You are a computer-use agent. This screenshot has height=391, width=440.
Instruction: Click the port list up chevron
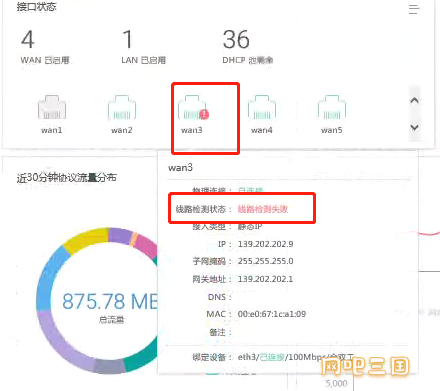[414, 100]
